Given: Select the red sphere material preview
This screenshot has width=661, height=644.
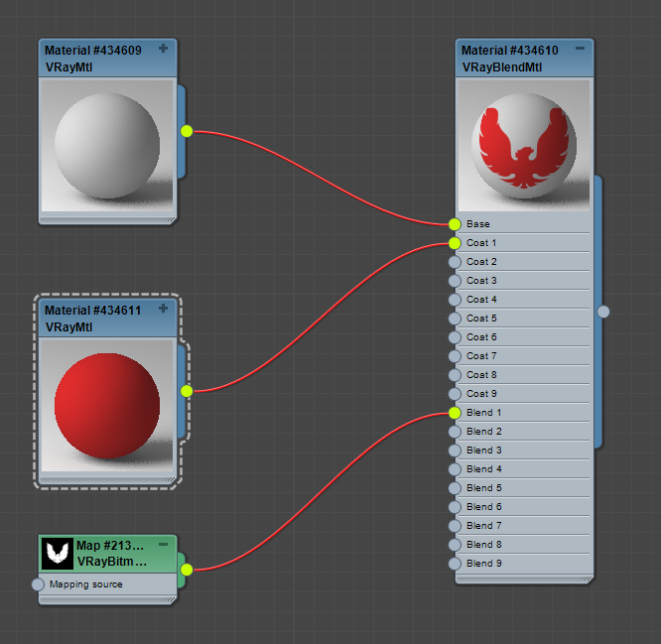Looking at the screenshot, I should (107, 407).
